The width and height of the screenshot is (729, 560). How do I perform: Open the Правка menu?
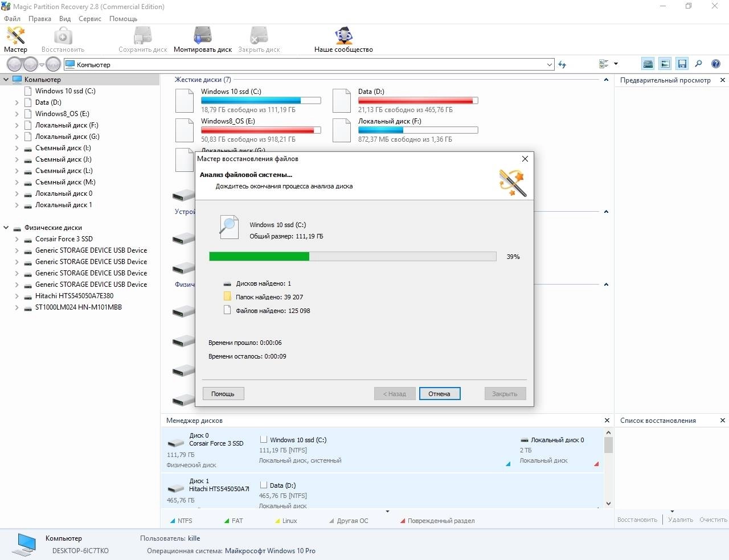coord(40,19)
